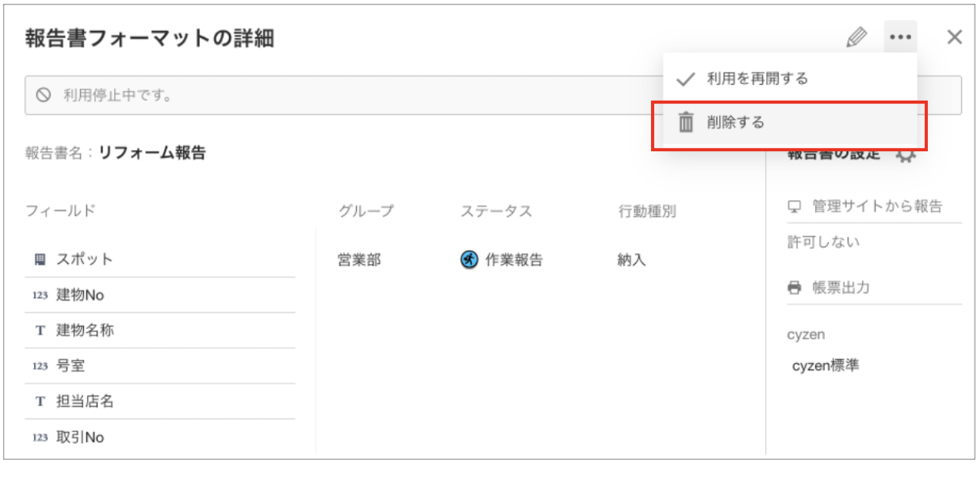
Task: Select the 建物名称 field row
Action: tap(160, 331)
